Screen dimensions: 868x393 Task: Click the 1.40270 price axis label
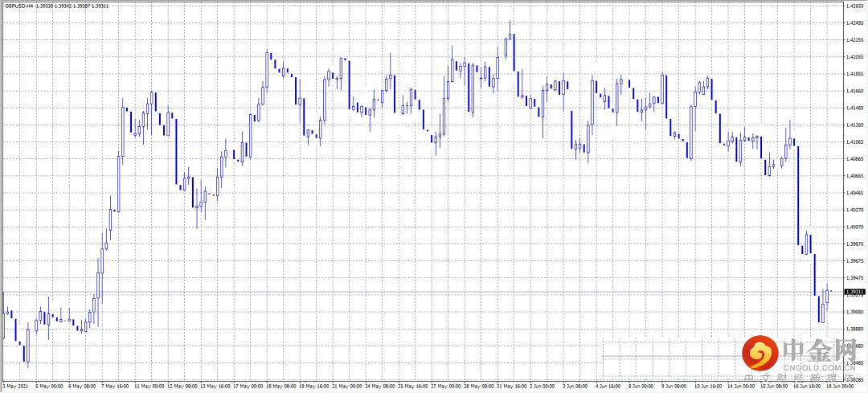(853, 210)
